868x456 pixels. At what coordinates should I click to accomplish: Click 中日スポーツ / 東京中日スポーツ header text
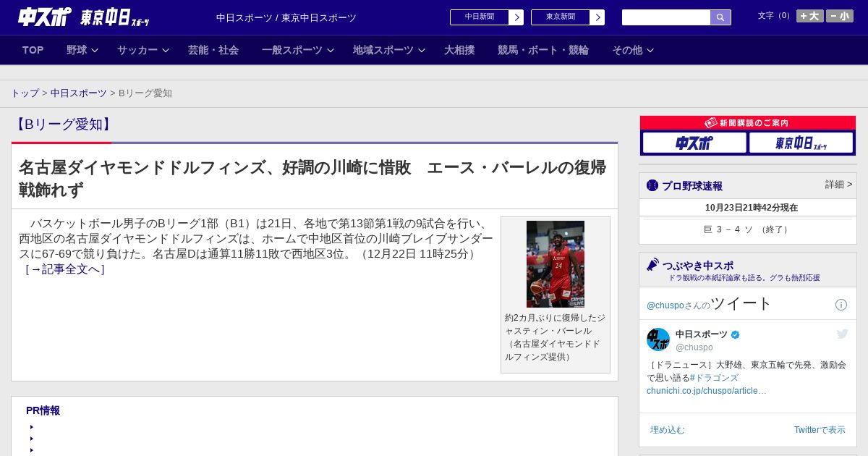click(x=286, y=18)
